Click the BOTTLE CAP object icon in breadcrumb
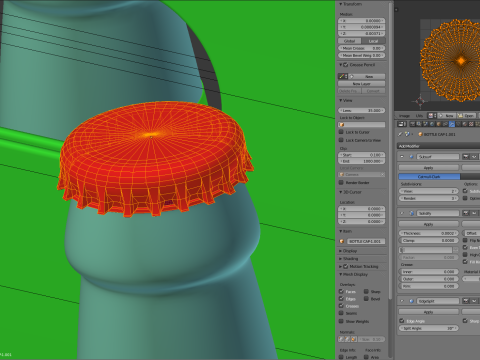The height and width of the screenshot is (360, 480). [420, 134]
